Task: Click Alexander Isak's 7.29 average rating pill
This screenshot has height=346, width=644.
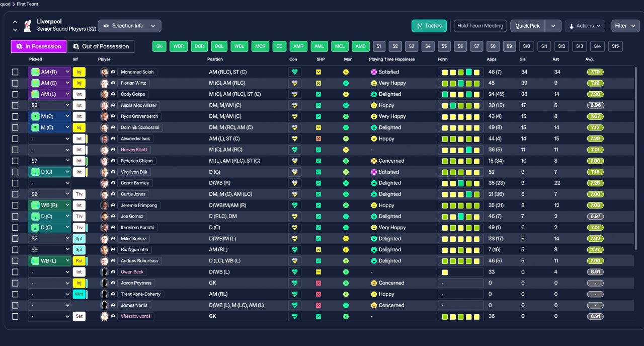Action: [595, 139]
